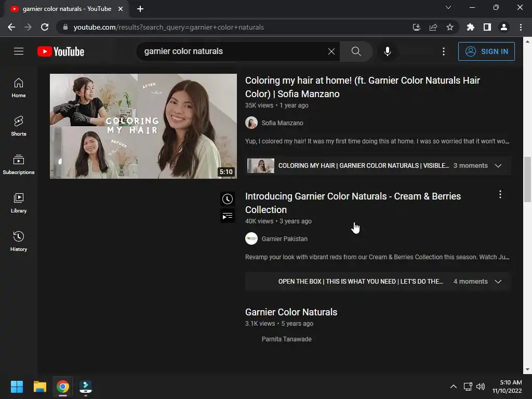Click the SIGN IN button

point(486,51)
